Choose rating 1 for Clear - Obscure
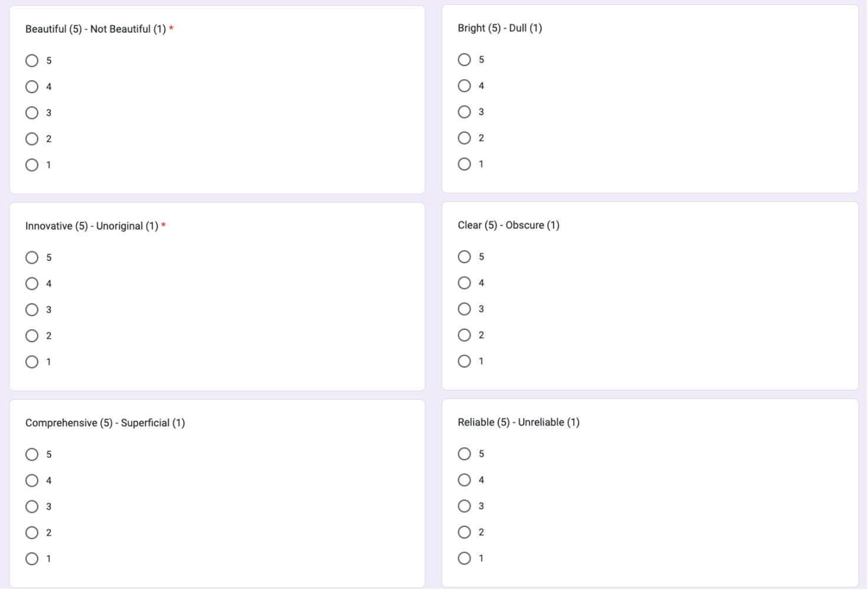Image resolution: width=868 pixels, height=590 pixels. pyautogui.click(x=465, y=361)
